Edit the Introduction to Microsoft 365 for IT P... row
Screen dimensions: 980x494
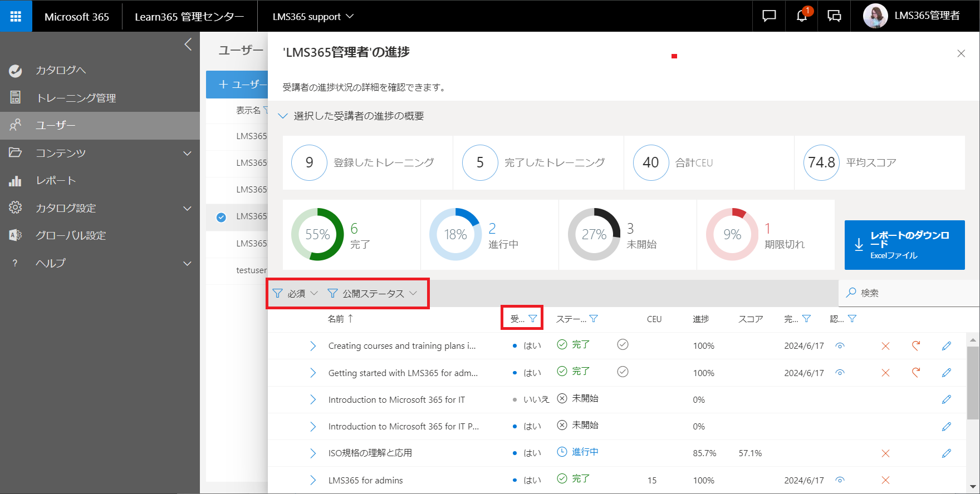(947, 427)
